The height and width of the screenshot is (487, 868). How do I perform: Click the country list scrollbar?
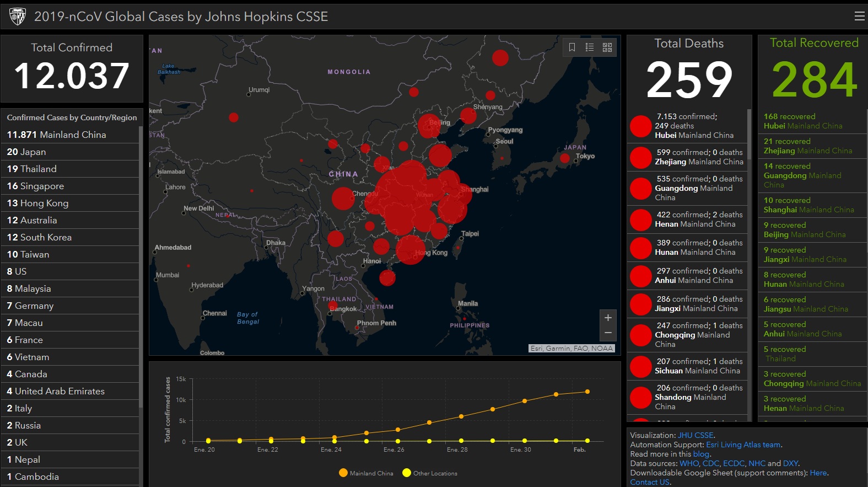tap(141, 267)
